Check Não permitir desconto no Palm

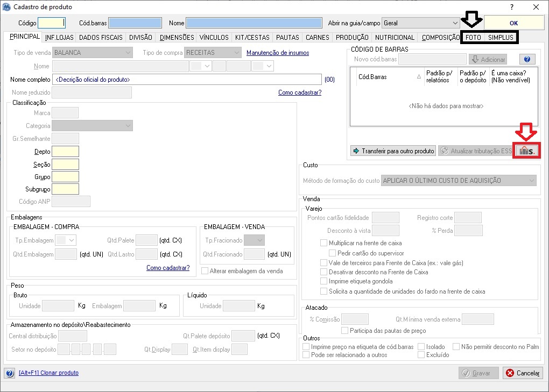(x=456, y=346)
